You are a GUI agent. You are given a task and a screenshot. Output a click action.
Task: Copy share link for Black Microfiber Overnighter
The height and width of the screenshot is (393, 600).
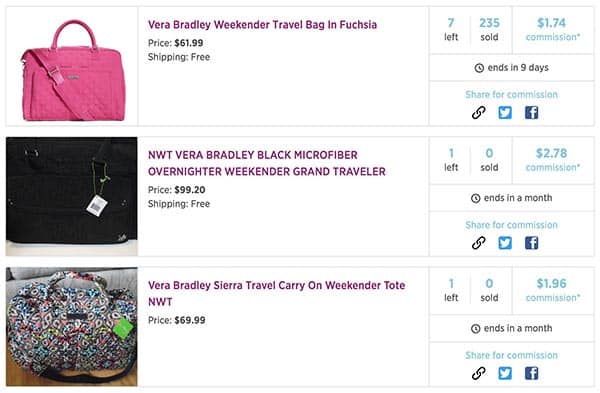pyautogui.click(x=478, y=243)
